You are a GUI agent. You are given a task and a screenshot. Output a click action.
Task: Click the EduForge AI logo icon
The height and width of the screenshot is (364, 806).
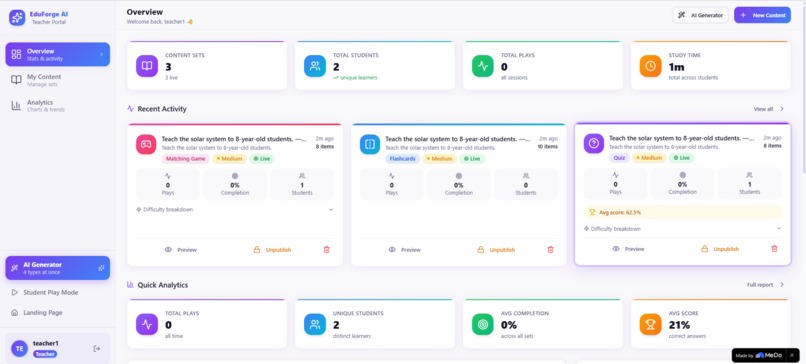tap(17, 17)
